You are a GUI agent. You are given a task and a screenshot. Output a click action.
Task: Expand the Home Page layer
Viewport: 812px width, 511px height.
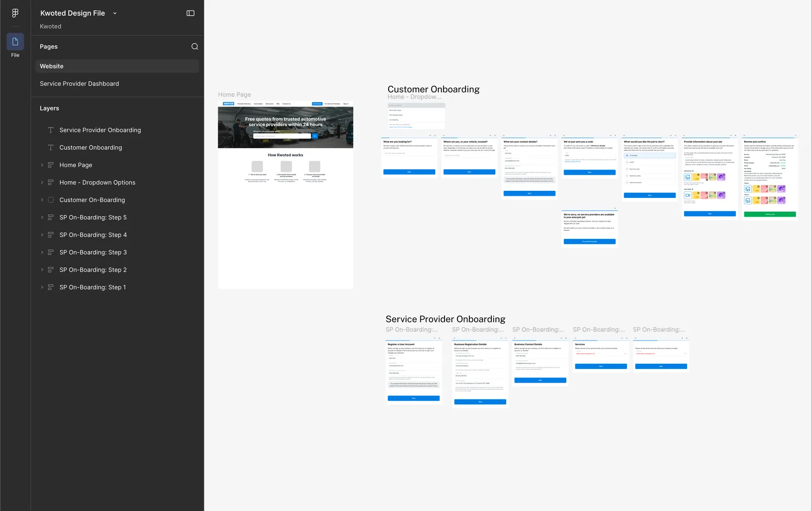click(42, 165)
